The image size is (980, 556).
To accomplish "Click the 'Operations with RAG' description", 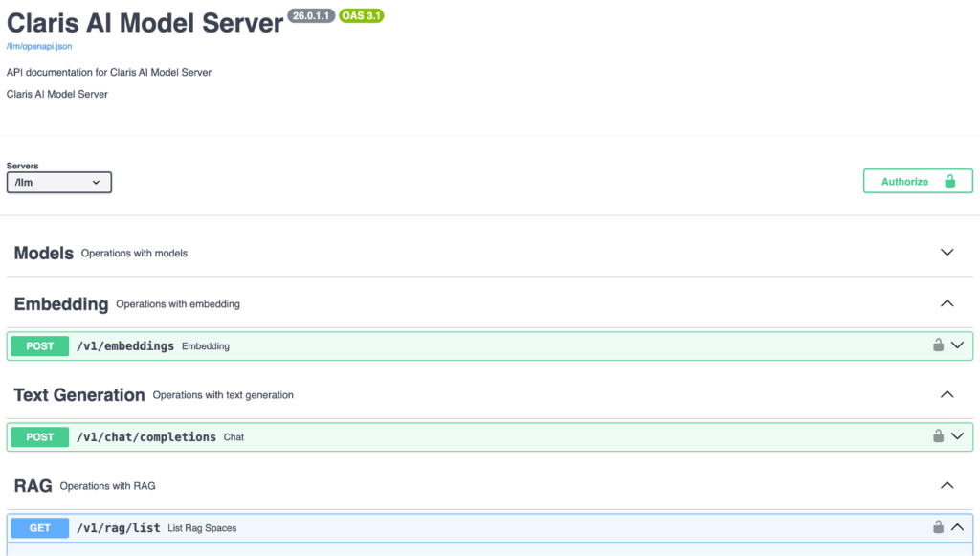I will tap(107, 486).
